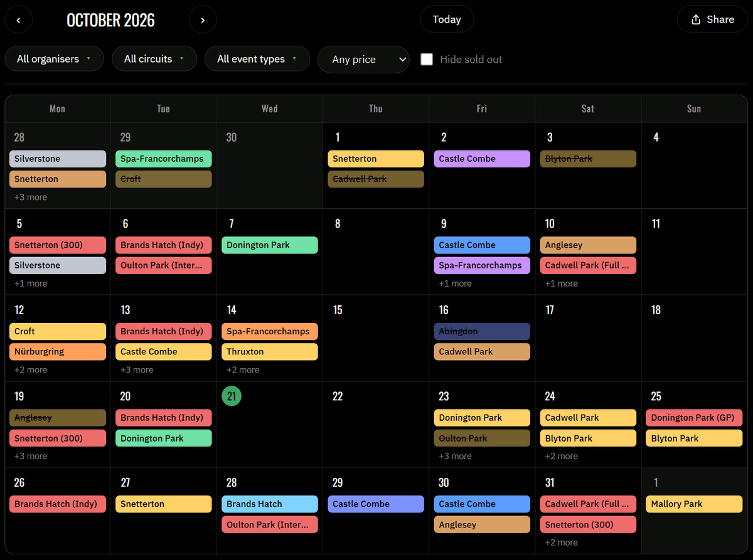
Task: Open sold-out Anglesey event on October 19
Action: tap(58, 418)
